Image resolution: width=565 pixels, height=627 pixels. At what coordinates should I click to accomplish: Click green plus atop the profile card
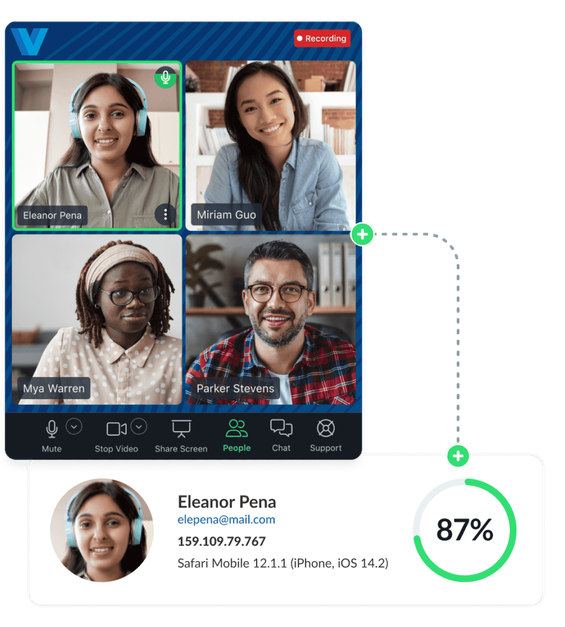click(458, 455)
